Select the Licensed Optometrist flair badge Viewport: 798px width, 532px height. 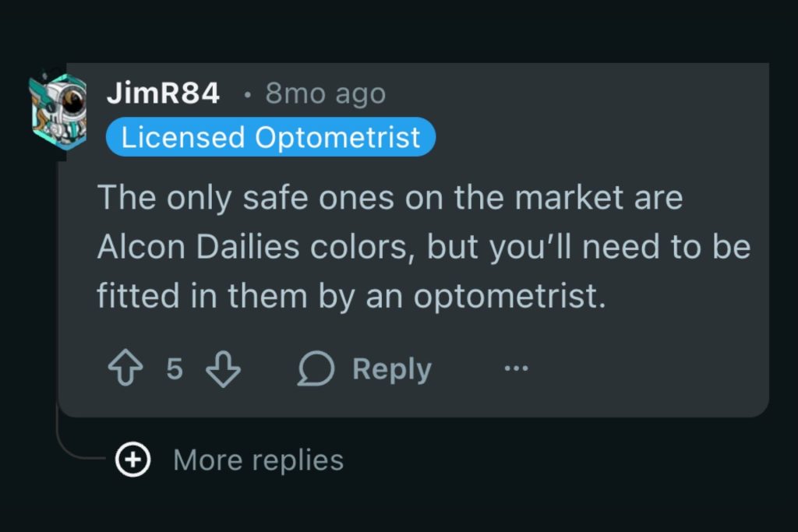270,137
